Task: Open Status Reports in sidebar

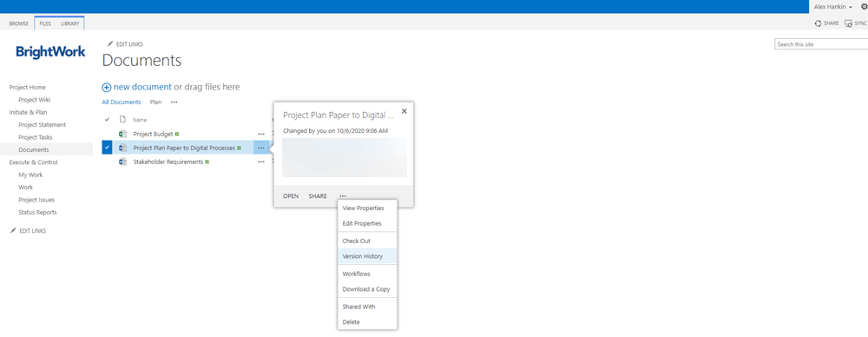Action: coord(37,212)
